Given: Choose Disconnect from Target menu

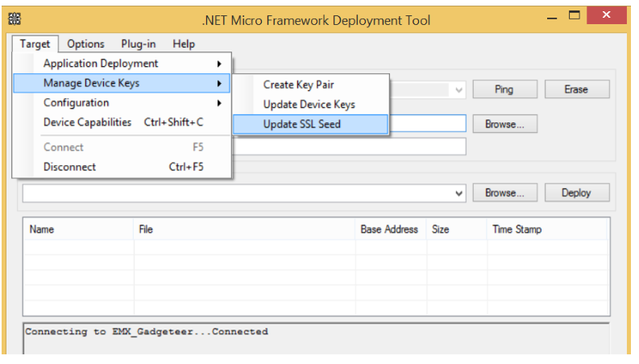Looking at the screenshot, I should click(x=122, y=167).
